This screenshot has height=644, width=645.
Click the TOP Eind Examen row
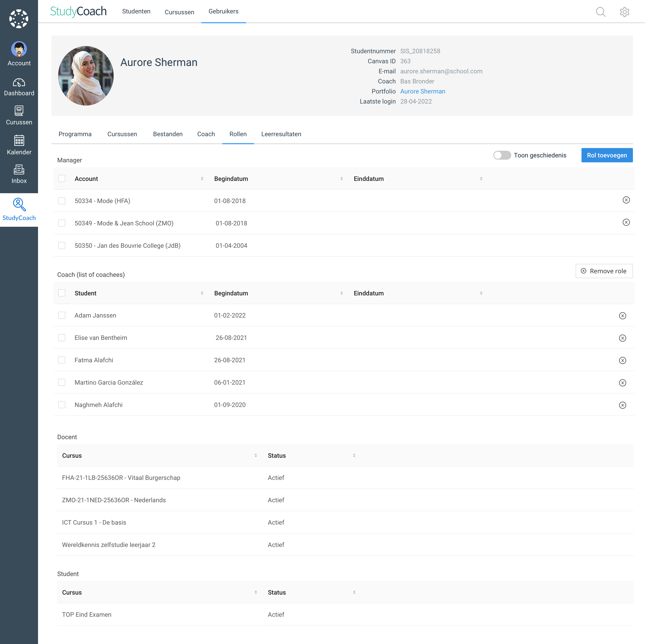click(345, 615)
